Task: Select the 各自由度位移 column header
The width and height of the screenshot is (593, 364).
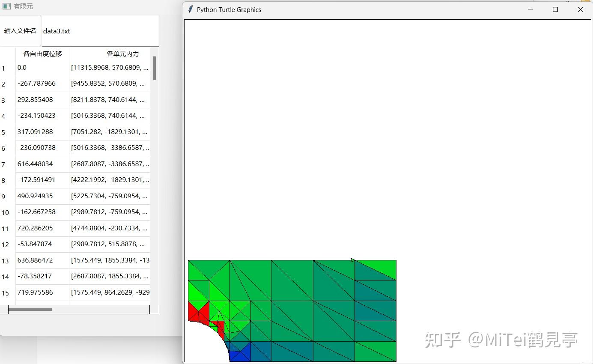Action: pos(42,54)
